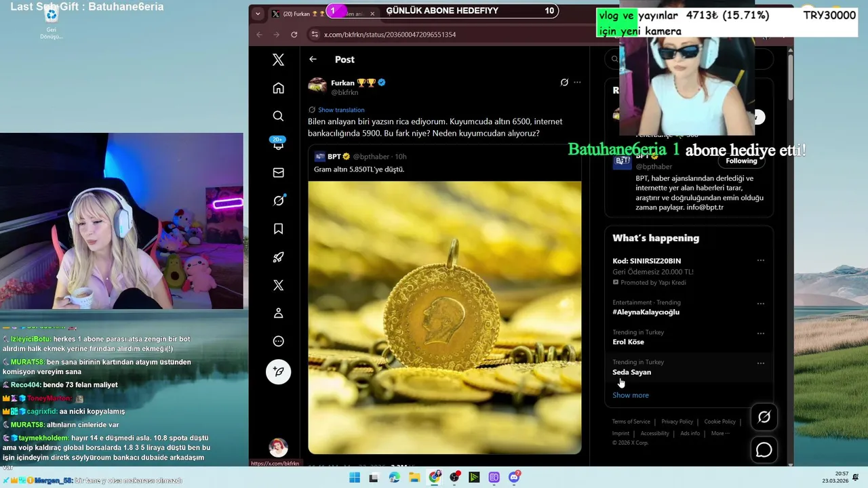Click Show translation link

coord(341,110)
